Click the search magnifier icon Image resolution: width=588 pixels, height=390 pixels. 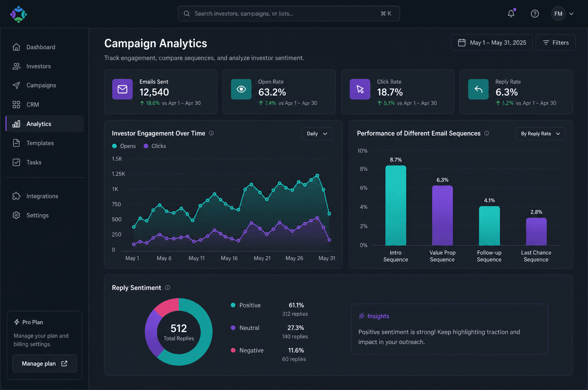coord(187,13)
